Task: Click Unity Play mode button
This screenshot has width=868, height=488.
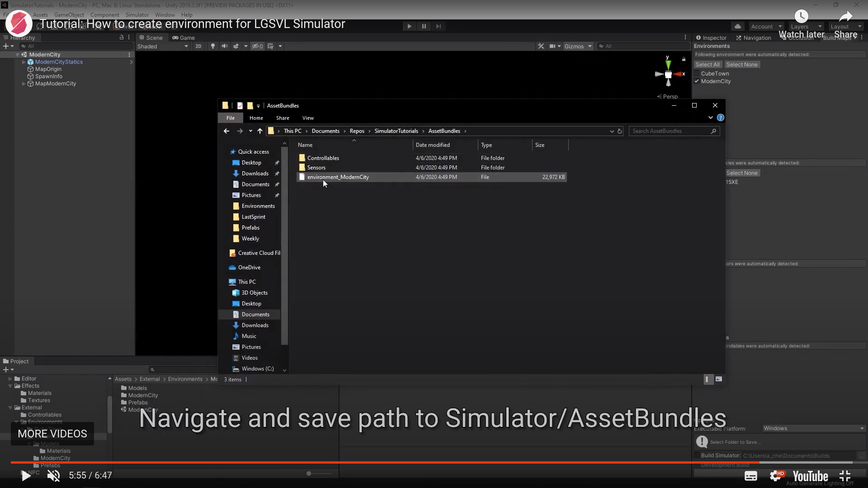Action: pyautogui.click(x=409, y=26)
